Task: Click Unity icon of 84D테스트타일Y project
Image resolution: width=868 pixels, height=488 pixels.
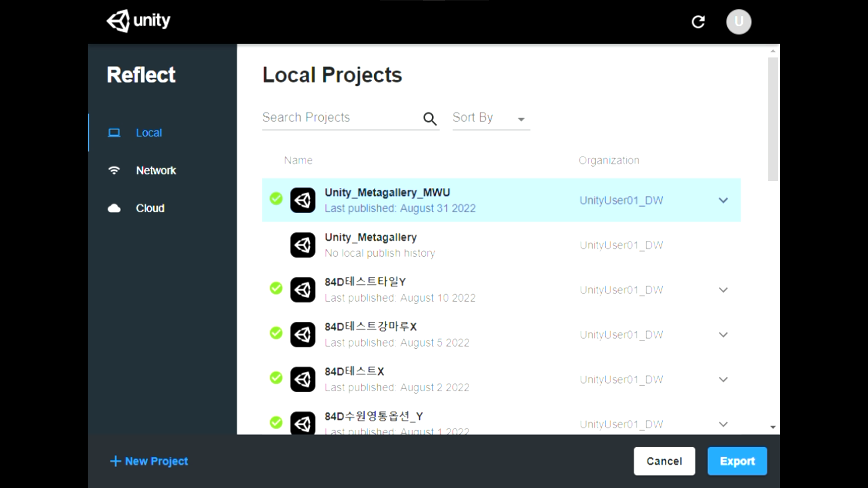Action: click(302, 290)
